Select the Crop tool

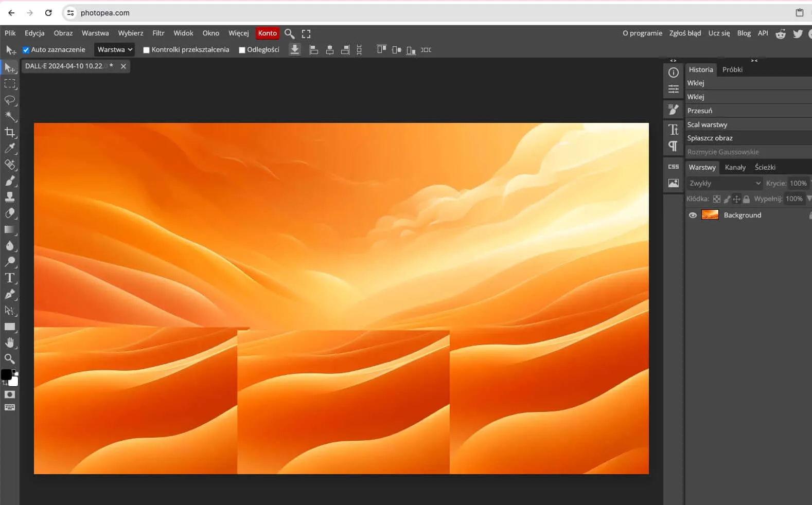pos(10,132)
